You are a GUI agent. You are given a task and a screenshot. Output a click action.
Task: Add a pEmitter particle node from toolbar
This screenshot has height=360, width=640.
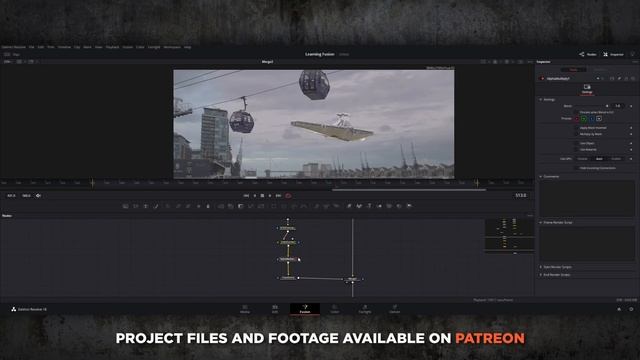click(317, 206)
